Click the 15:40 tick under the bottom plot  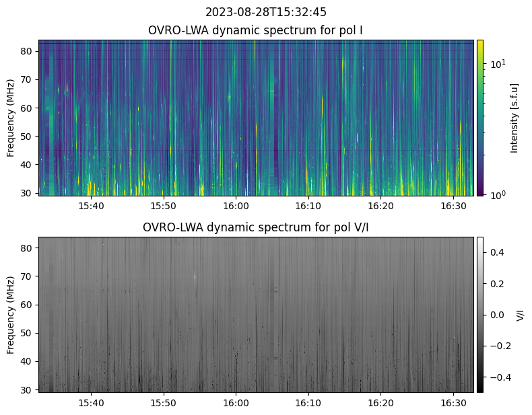[x=91, y=402]
